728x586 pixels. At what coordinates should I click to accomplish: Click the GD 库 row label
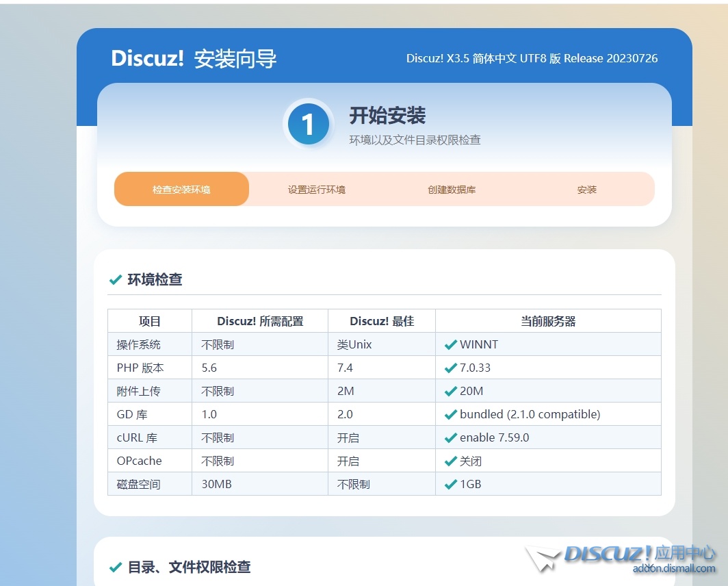(132, 415)
